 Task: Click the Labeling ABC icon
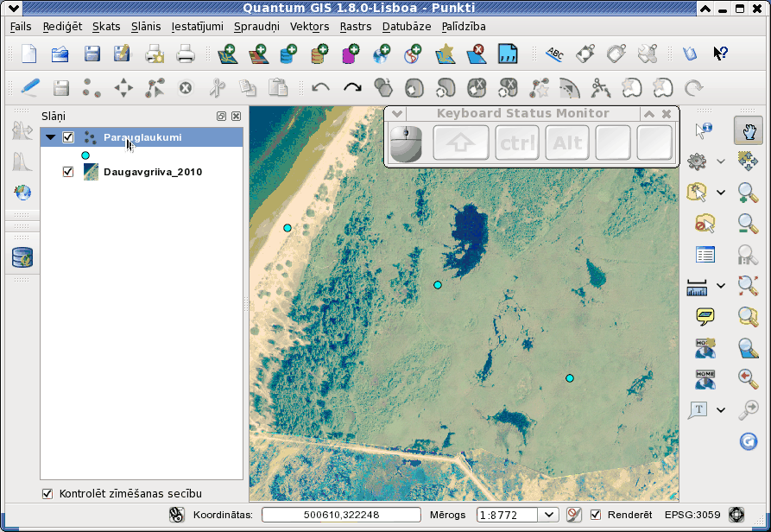[554, 54]
